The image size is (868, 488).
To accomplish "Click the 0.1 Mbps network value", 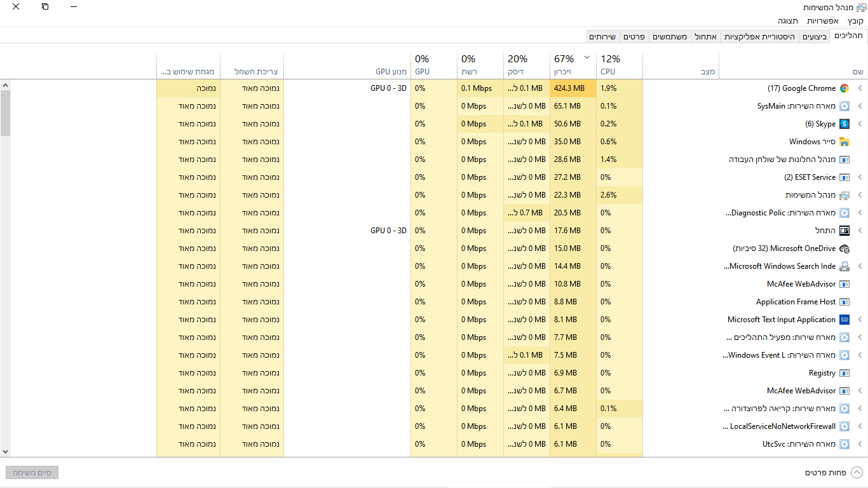I will 477,88.
